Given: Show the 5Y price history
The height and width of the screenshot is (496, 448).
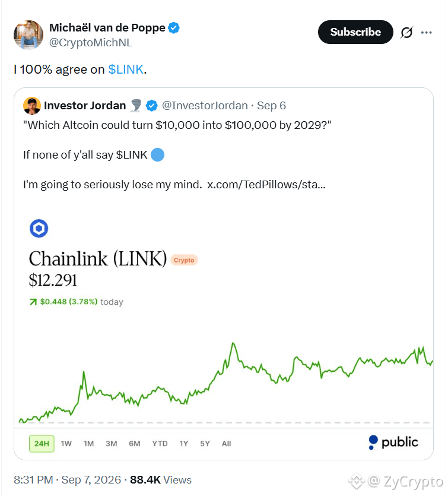Looking at the screenshot, I should 205,444.
